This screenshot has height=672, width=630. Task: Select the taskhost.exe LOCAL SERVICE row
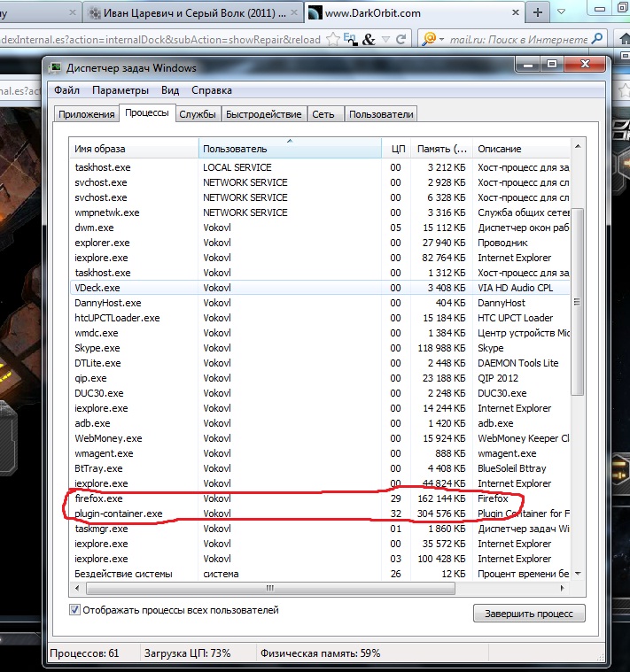pos(320,167)
